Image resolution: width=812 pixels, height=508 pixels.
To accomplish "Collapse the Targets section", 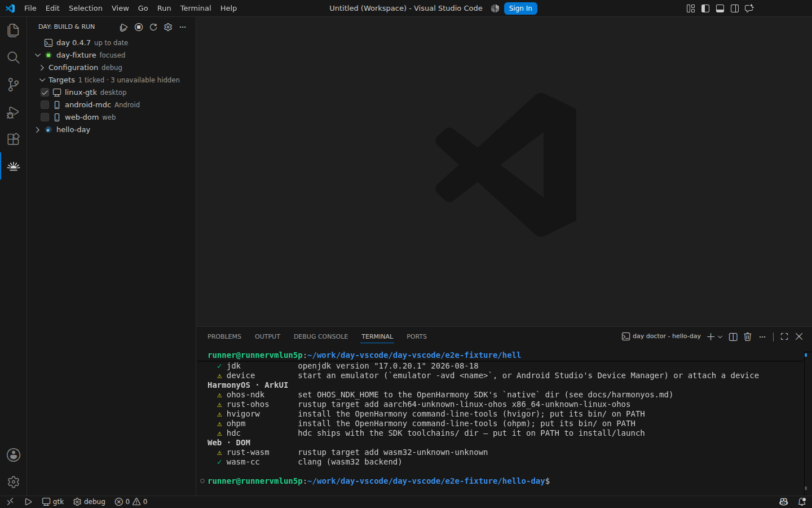I will [42, 80].
